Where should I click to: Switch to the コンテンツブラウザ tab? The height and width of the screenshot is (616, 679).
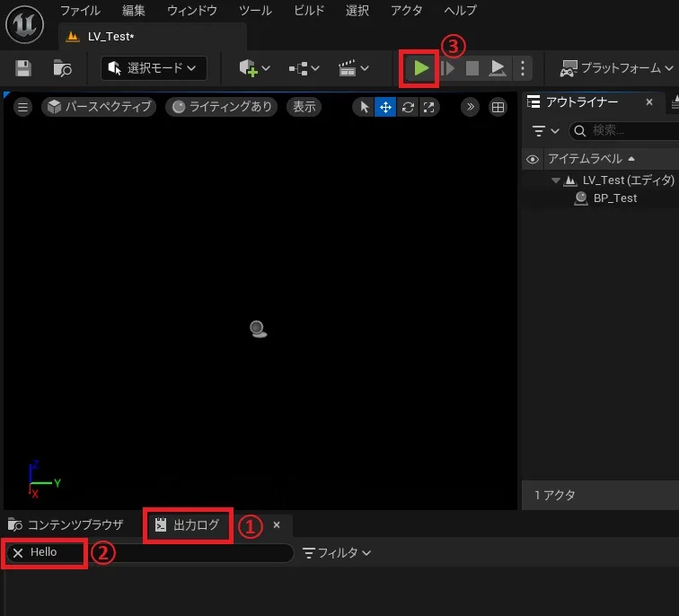66,524
